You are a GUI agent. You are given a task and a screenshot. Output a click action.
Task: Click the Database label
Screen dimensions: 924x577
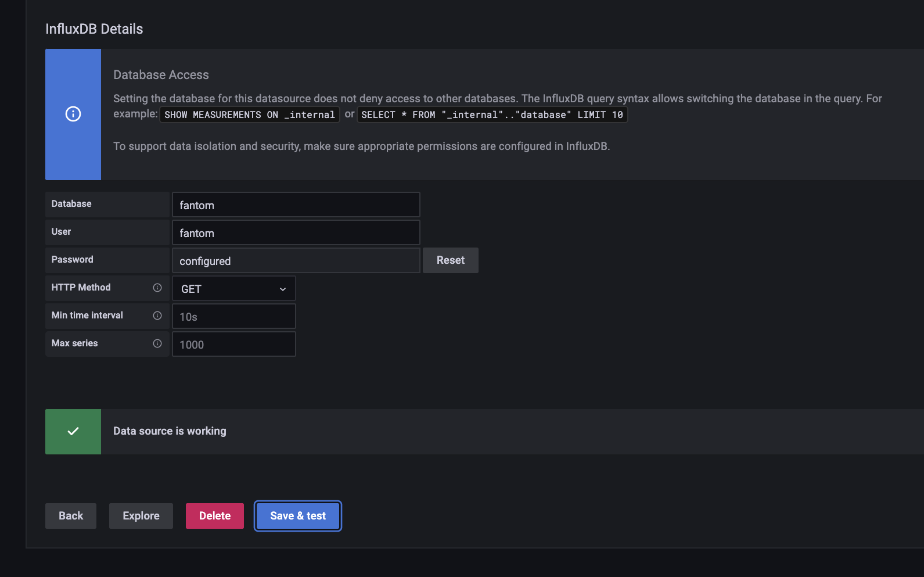tap(71, 204)
